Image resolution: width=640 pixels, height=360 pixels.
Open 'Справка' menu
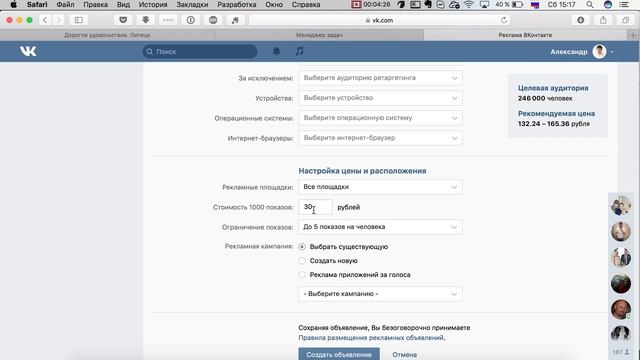306,4
